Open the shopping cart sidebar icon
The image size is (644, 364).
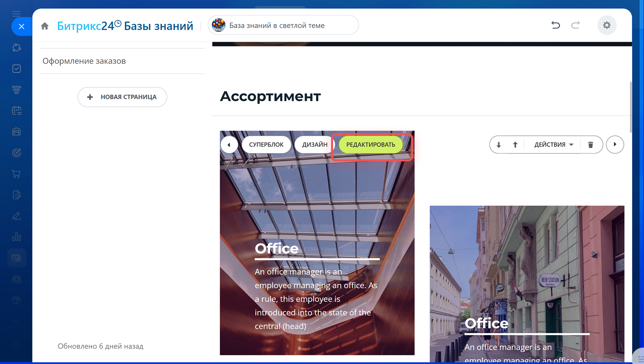tap(16, 174)
